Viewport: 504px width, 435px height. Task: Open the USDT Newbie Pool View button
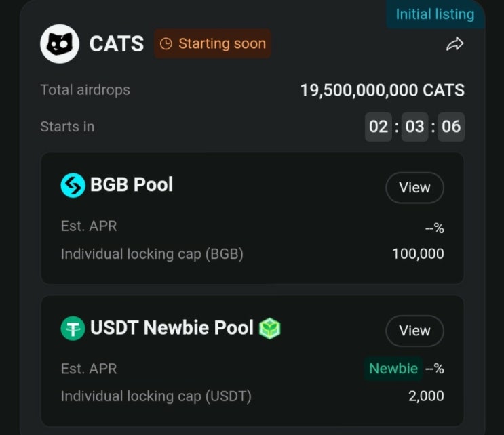coord(414,331)
